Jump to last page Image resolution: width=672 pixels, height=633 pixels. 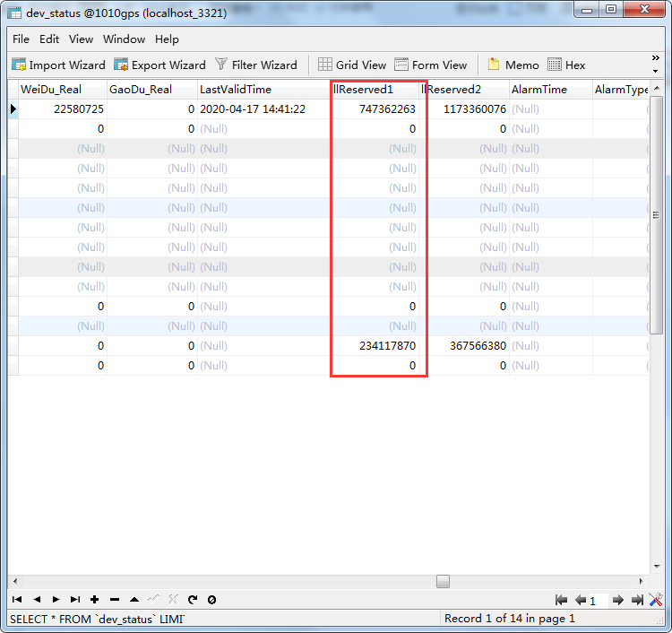[x=637, y=600]
